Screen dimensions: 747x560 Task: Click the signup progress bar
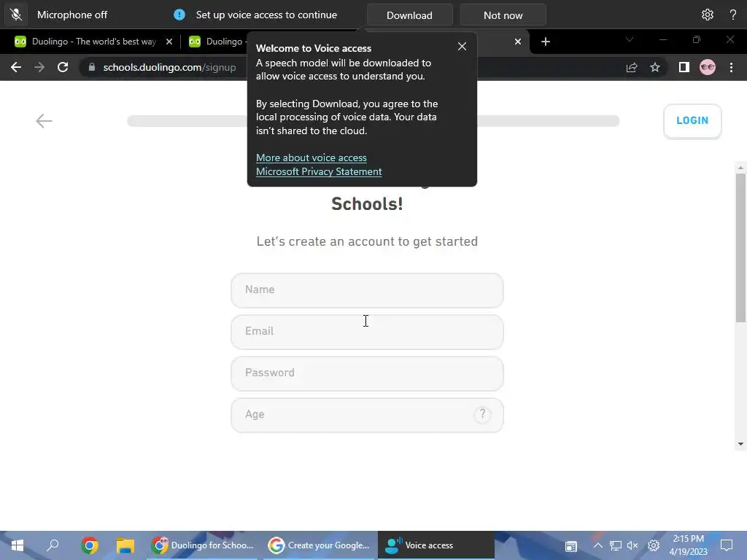click(x=373, y=121)
